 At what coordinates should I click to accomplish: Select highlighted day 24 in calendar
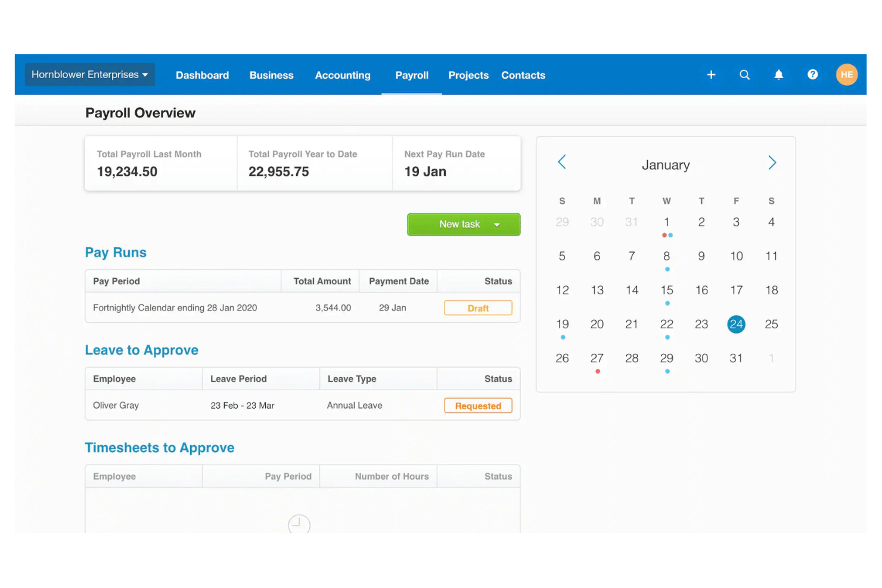tap(737, 324)
